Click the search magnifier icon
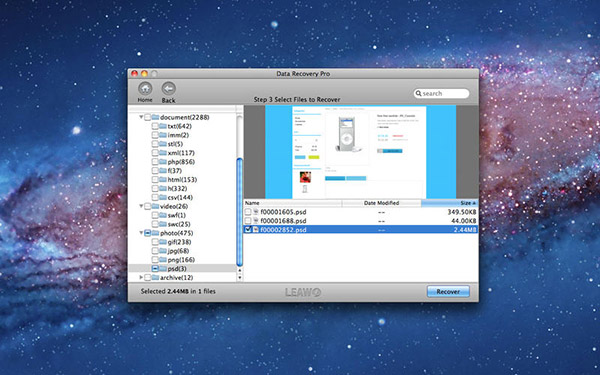The width and height of the screenshot is (600, 375). tap(419, 93)
